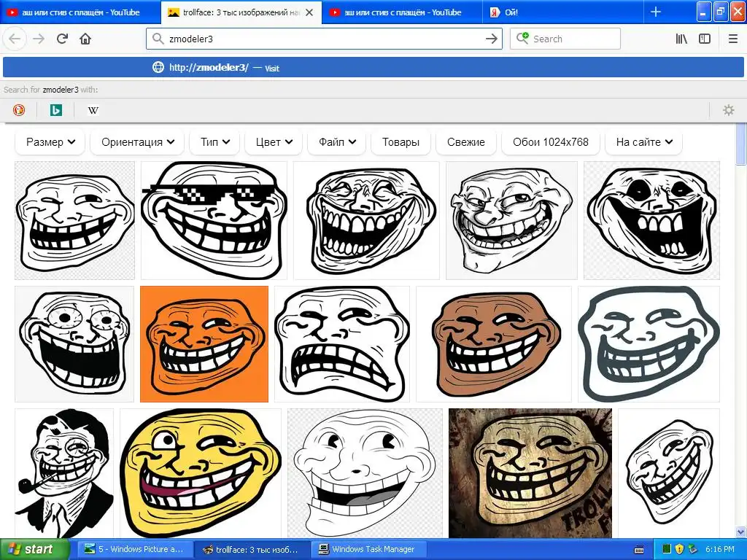This screenshot has height=560, width=747.
Task: Toggle the sidebar panel icon
Action: click(705, 39)
